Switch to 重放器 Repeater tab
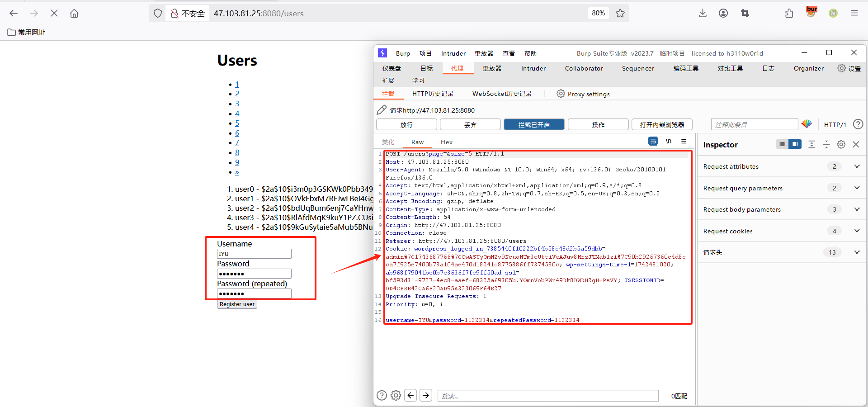 click(x=492, y=68)
